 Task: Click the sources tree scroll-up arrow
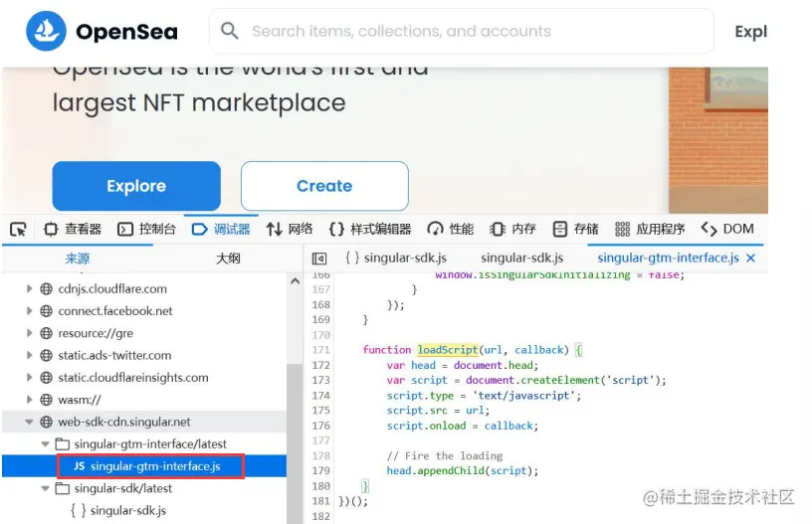coord(296,281)
